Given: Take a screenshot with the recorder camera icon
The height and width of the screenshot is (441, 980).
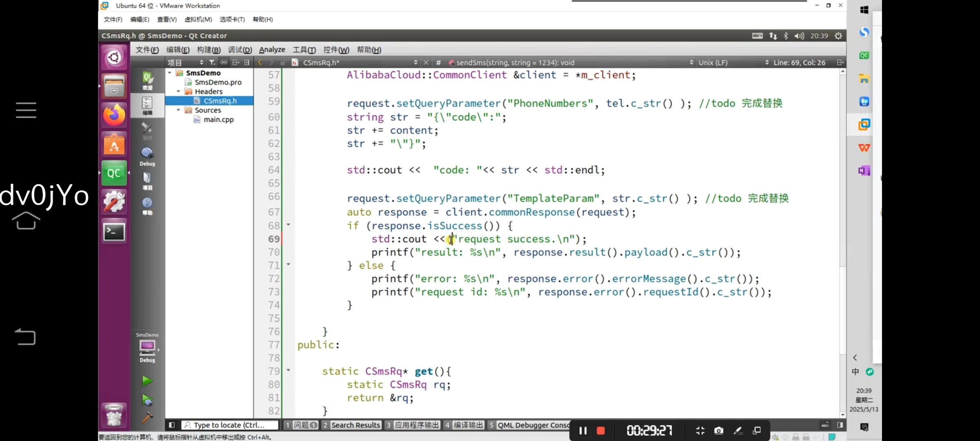Looking at the screenshot, I should click(x=719, y=431).
